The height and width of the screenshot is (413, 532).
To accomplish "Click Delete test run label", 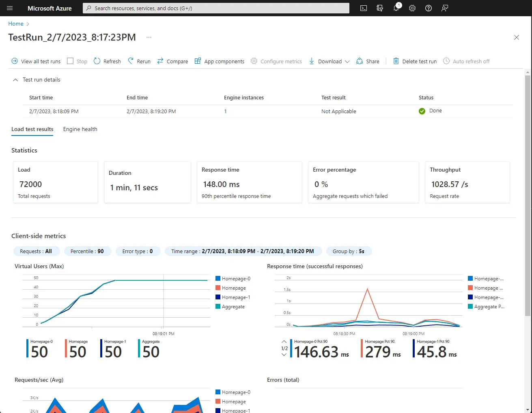I will coord(420,62).
